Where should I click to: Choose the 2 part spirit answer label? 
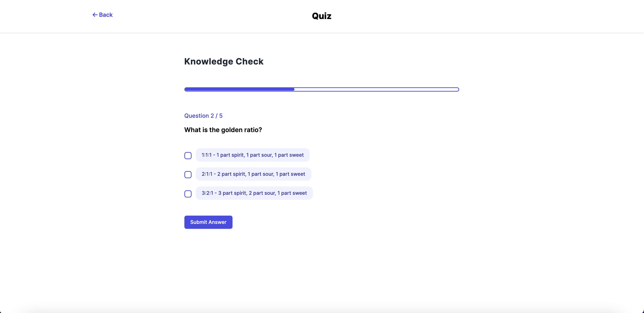(x=253, y=174)
